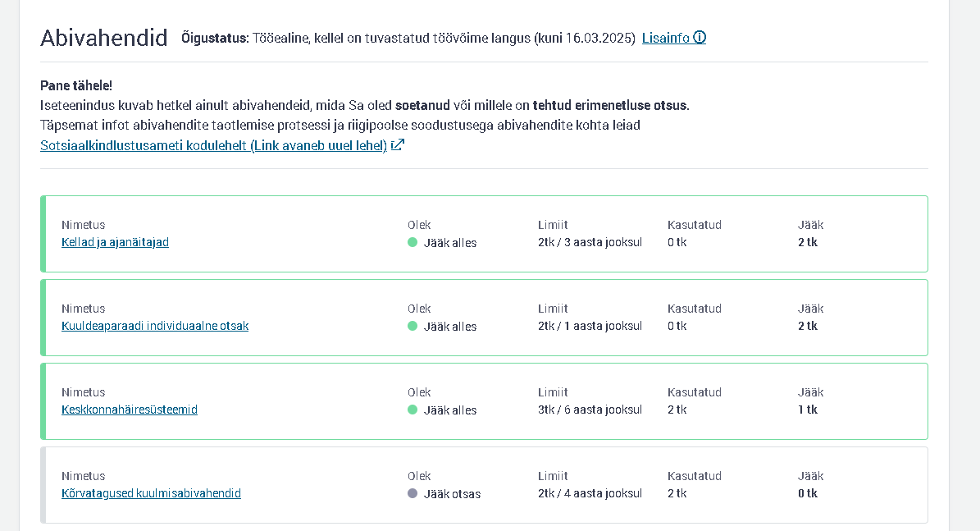Screen dimensions: 980x531
Task: Click the info circle icon beside Lisainfo
Action: pos(700,38)
